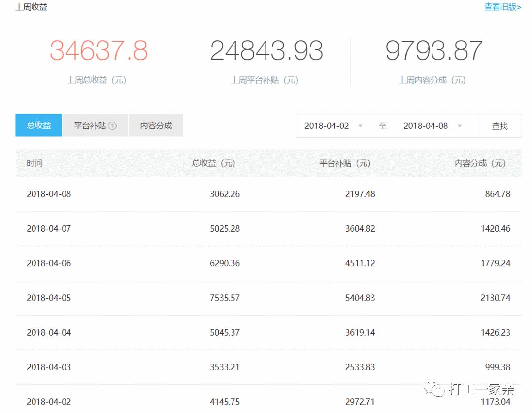Click the 总收益（元）column header
The image size is (532, 413).
(214, 163)
